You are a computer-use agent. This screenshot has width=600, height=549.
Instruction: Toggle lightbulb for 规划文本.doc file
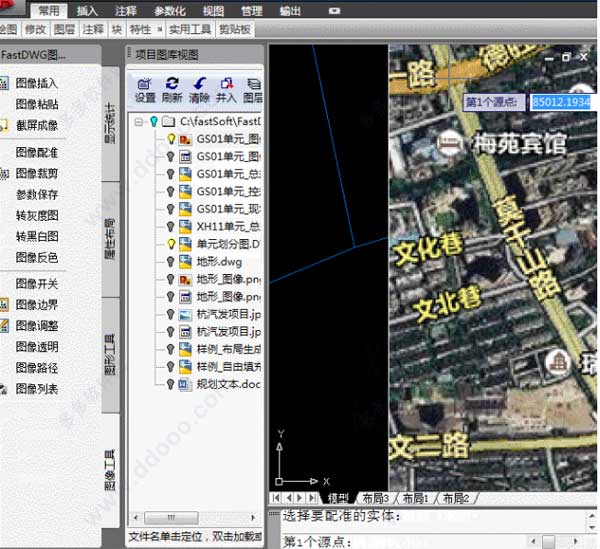click(171, 383)
